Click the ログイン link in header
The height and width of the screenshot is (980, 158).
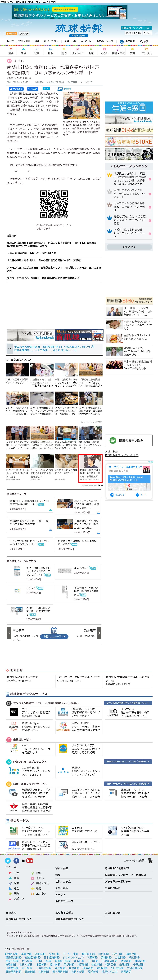point(147,33)
